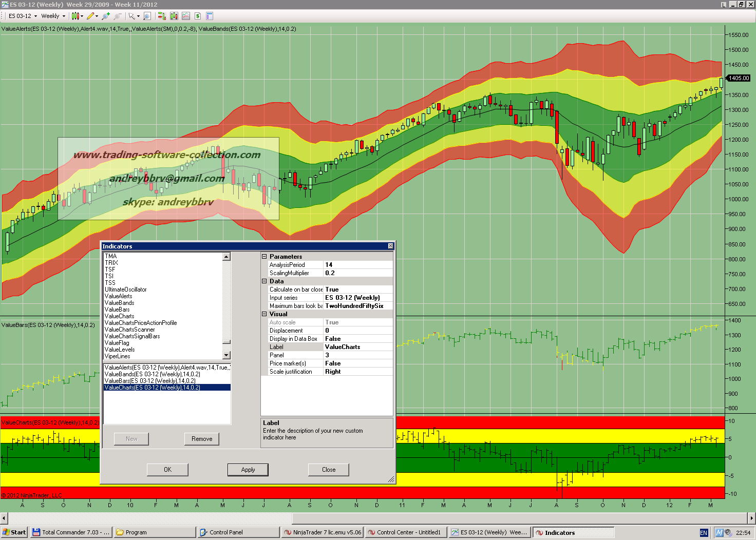Open the Weekly interval dropdown
The image size is (756, 540).
click(x=53, y=16)
